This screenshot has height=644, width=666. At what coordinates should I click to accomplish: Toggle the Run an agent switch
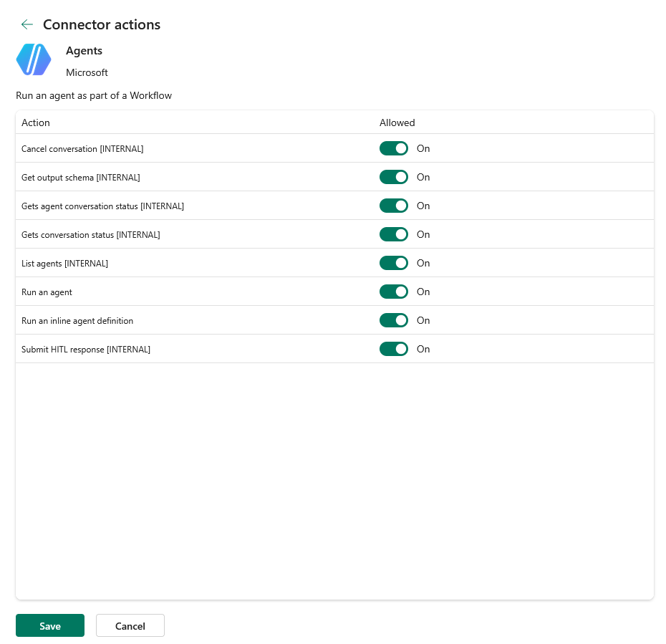pyautogui.click(x=394, y=292)
